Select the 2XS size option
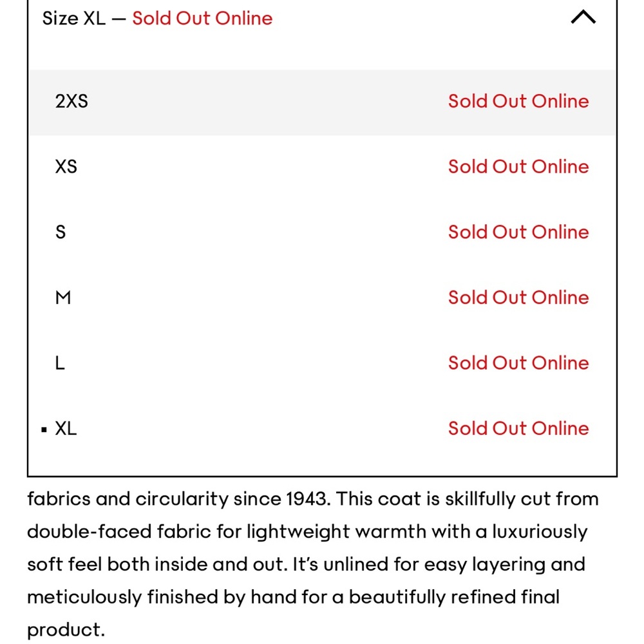Viewport: 644px width, 644px height. click(x=71, y=101)
